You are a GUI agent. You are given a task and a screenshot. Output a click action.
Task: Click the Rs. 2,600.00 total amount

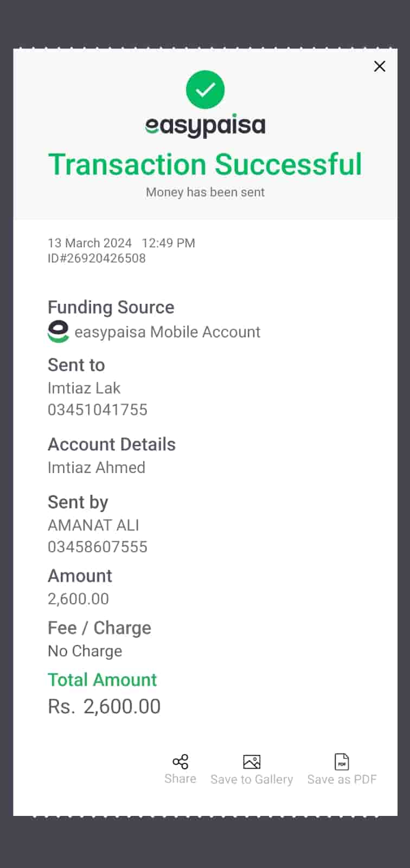pyautogui.click(x=104, y=706)
